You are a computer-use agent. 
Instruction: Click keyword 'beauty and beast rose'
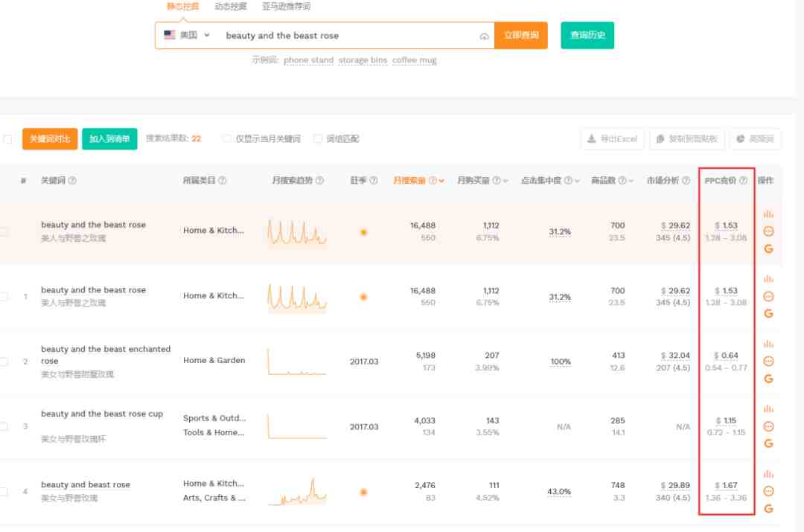[86, 484]
